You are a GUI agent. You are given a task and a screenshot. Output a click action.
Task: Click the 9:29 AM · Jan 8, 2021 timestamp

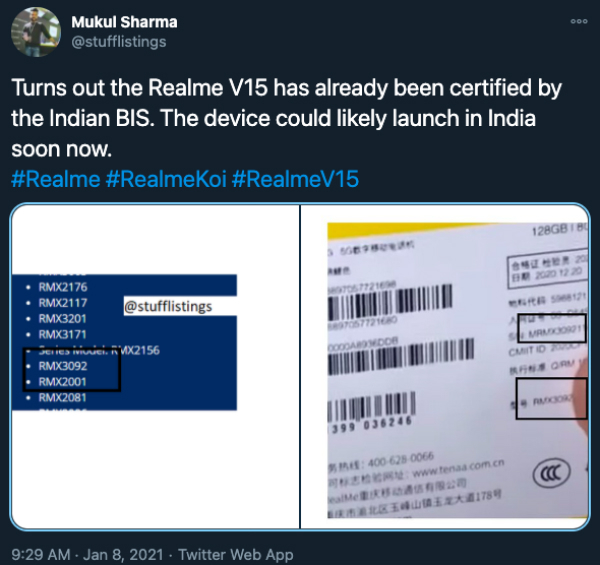pyautogui.click(x=87, y=554)
